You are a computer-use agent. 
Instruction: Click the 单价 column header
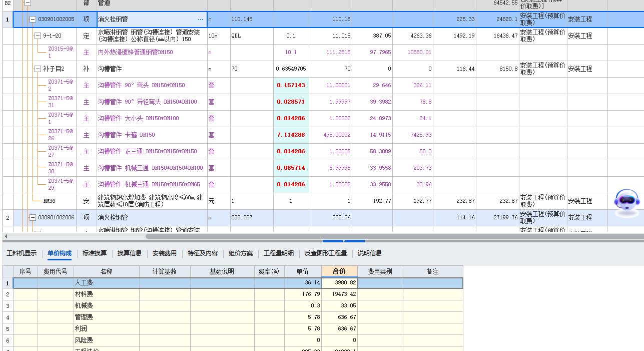coord(303,271)
